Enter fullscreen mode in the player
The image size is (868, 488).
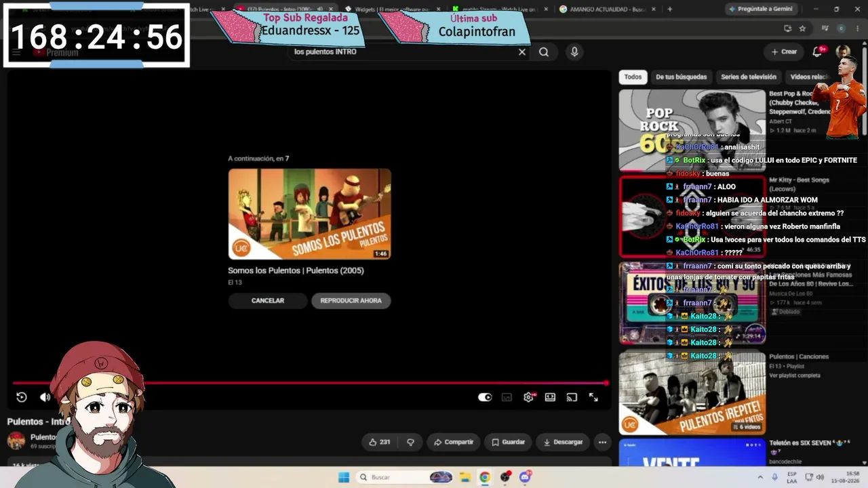pos(593,397)
